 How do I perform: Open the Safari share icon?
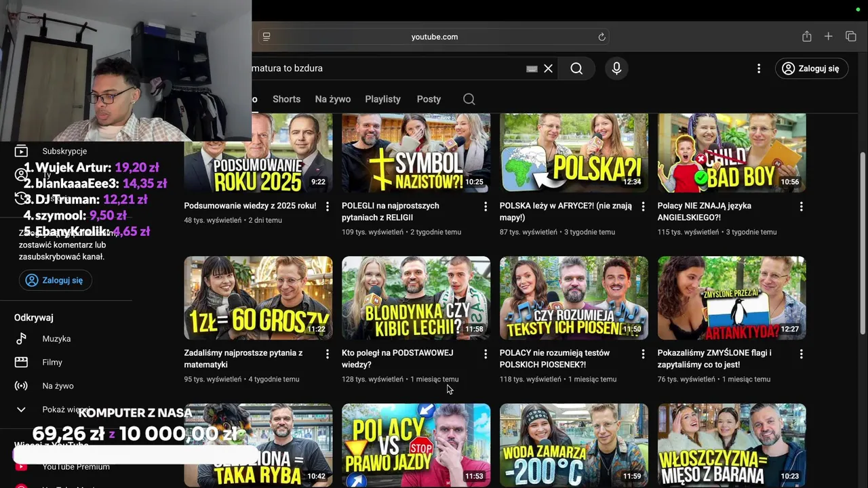(806, 37)
